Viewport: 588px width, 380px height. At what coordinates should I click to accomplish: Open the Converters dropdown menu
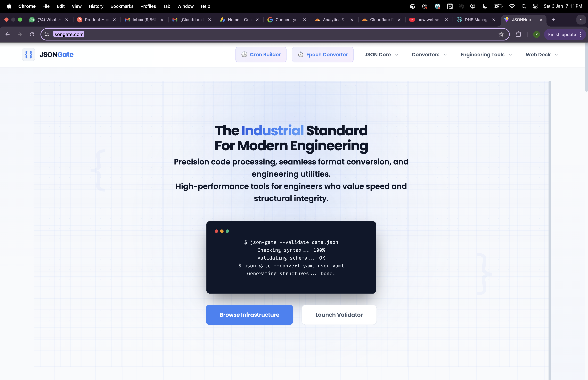tap(429, 55)
